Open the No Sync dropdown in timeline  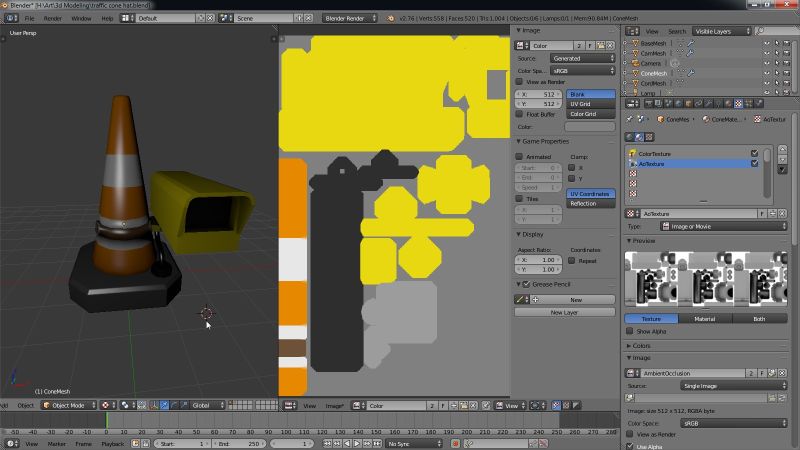(414, 444)
